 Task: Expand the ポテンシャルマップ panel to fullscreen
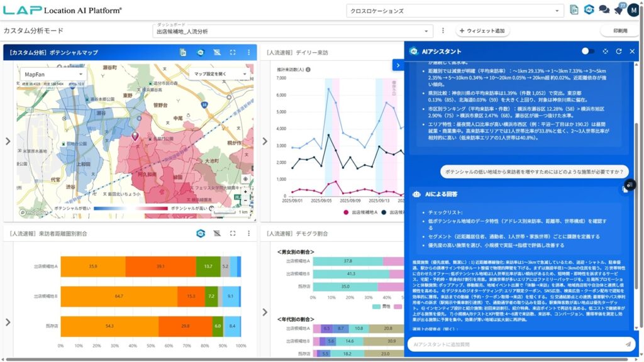[233, 52]
